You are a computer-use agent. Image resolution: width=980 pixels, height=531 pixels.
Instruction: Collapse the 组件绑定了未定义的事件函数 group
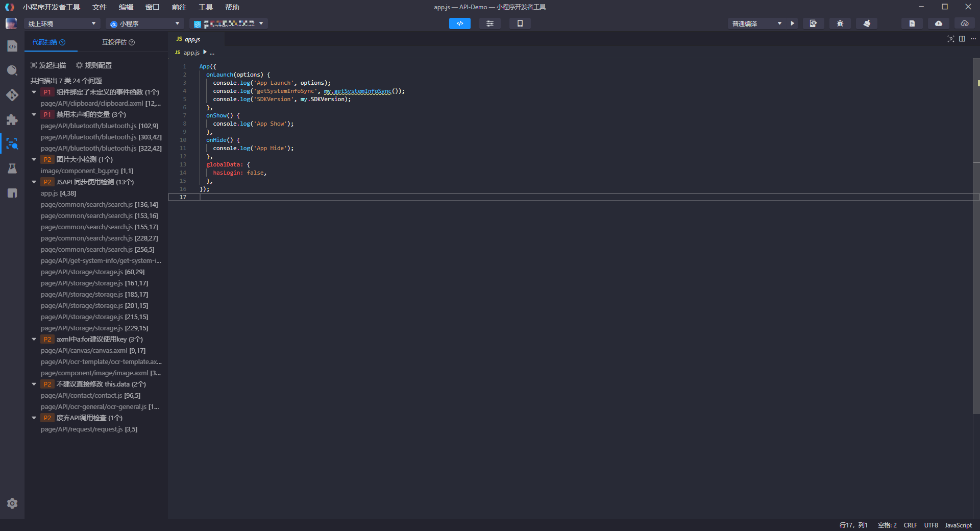coord(34,92)
